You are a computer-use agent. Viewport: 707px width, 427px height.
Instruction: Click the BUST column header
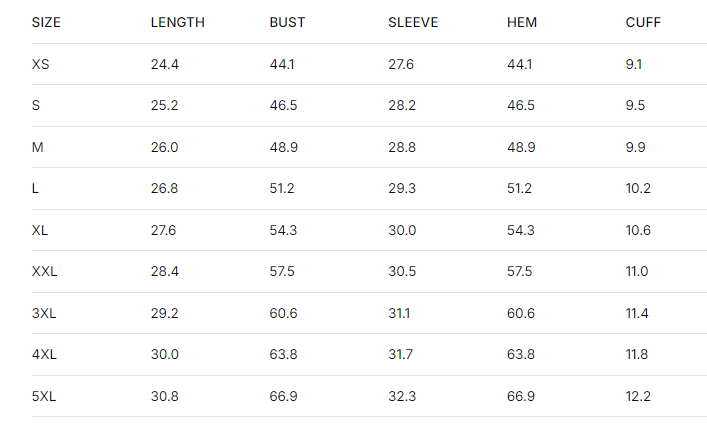tap(287, 22)
